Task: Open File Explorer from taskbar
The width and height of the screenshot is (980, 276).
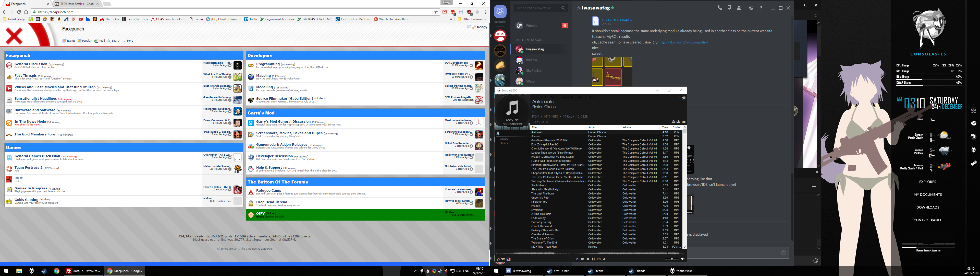Action: pos(19,271)
